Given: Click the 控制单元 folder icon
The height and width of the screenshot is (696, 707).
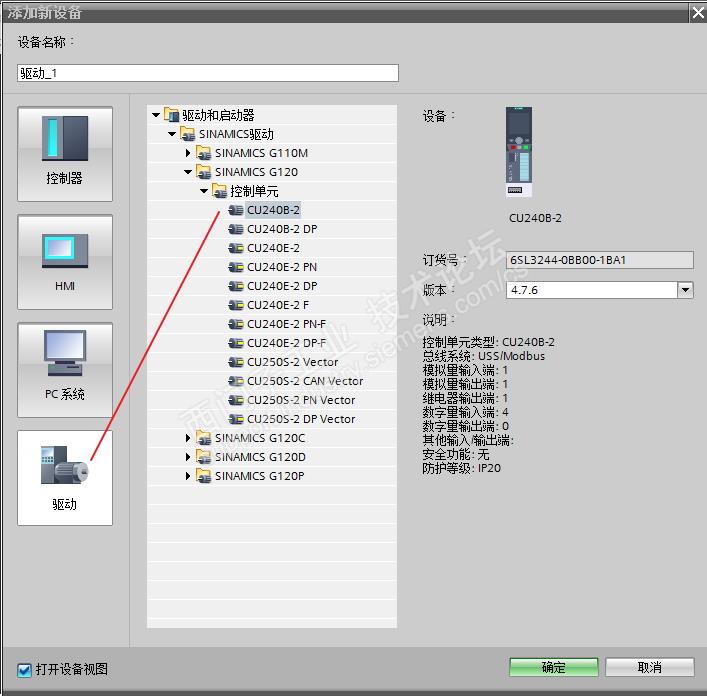Looking at the screenshot, I should coord(220,191).
